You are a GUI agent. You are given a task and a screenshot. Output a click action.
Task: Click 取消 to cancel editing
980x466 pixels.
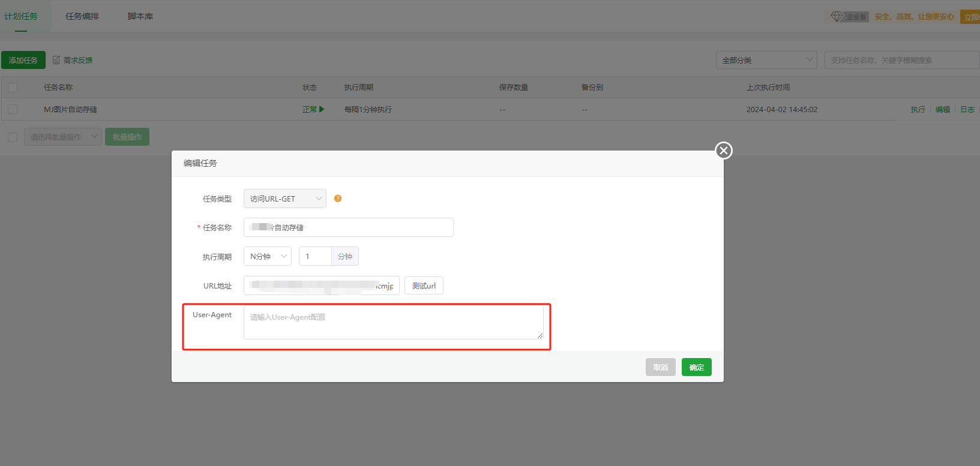tap(661, 367)
